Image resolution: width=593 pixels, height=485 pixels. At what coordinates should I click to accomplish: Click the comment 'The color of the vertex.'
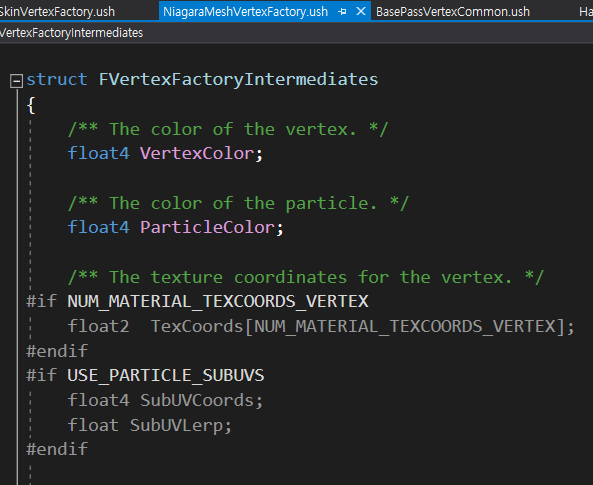pyautogui.click(x=228, y=129)
